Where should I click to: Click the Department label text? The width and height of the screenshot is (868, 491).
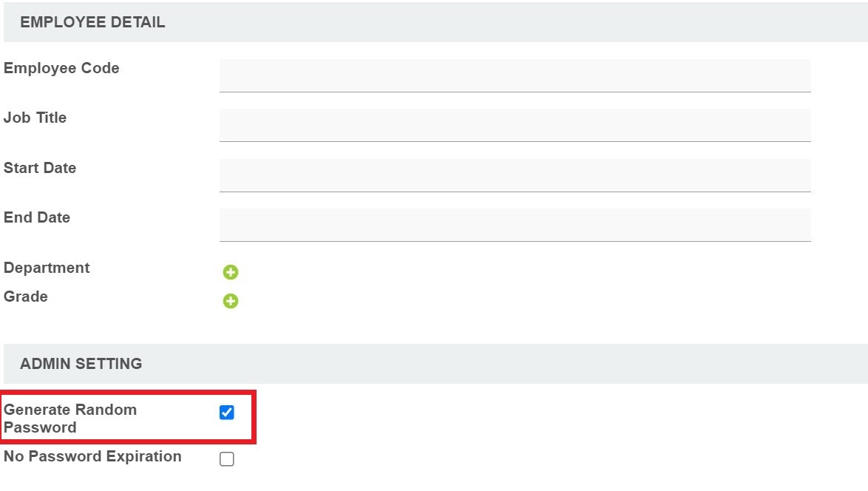click(47, 268)
